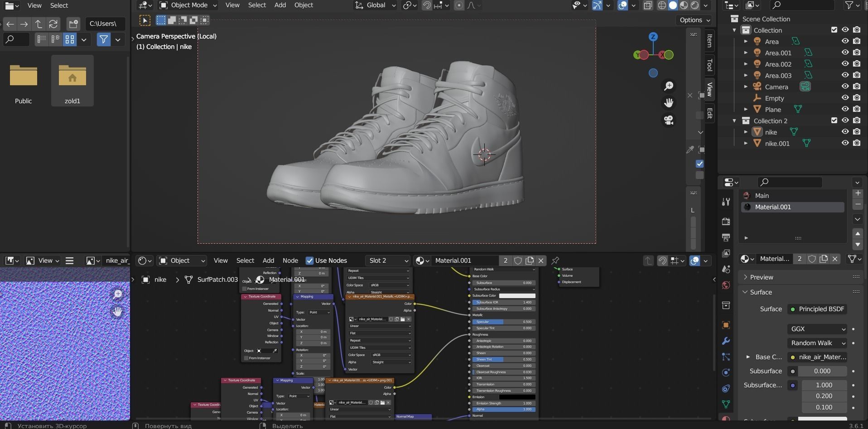Open Slot 2 material slot dropdown
This screenshot has width=868, height=429.
tap(388, 260)
